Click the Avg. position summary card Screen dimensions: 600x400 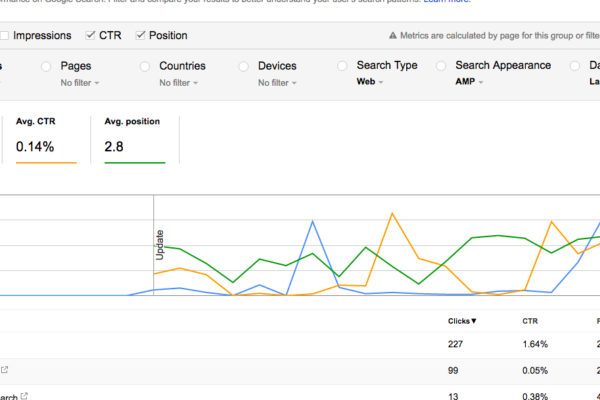pos(136,138)
